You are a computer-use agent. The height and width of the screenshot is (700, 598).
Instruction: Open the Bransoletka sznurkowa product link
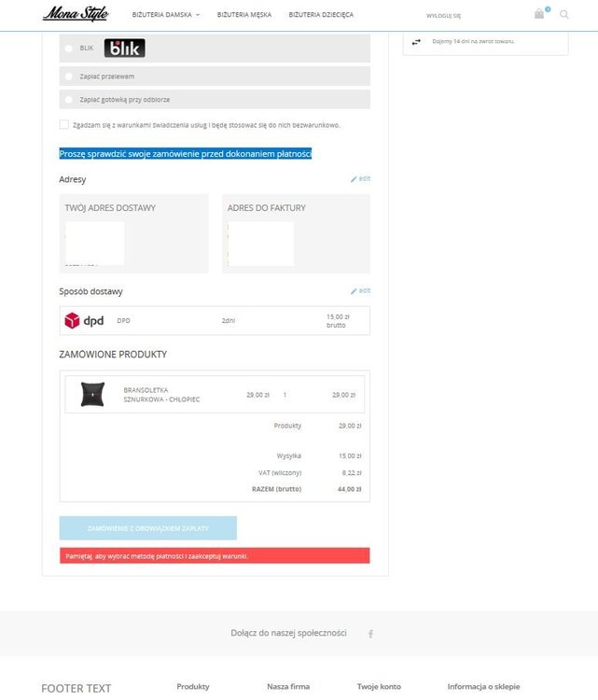161,395
